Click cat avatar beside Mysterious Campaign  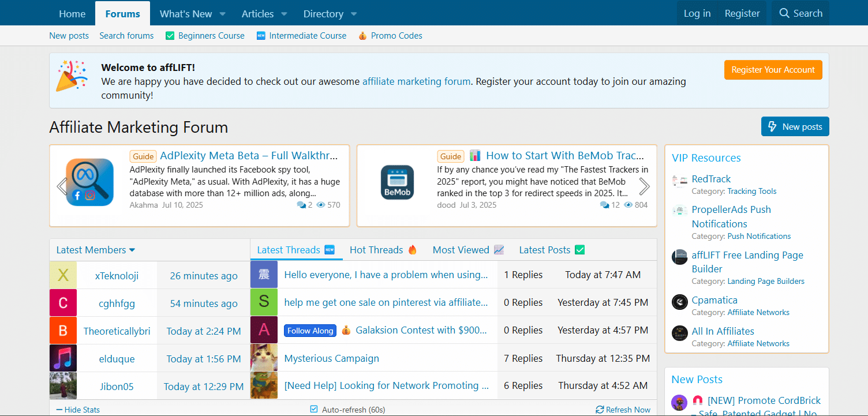click(x=264, y=358)
